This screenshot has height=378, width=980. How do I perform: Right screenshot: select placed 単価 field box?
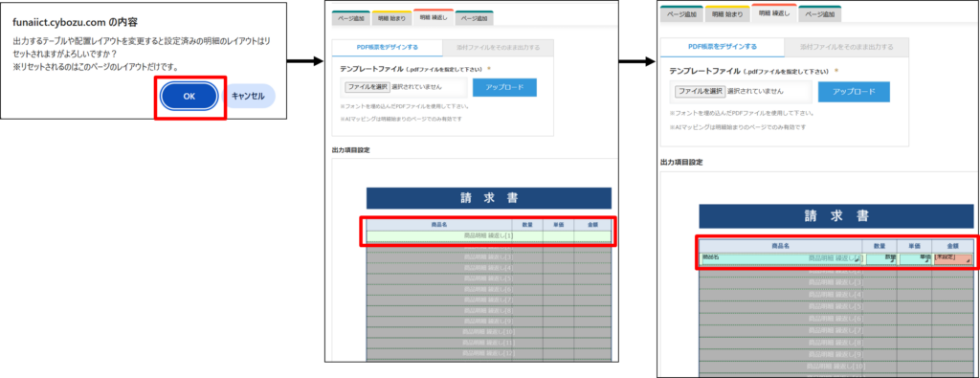(916, 259)
